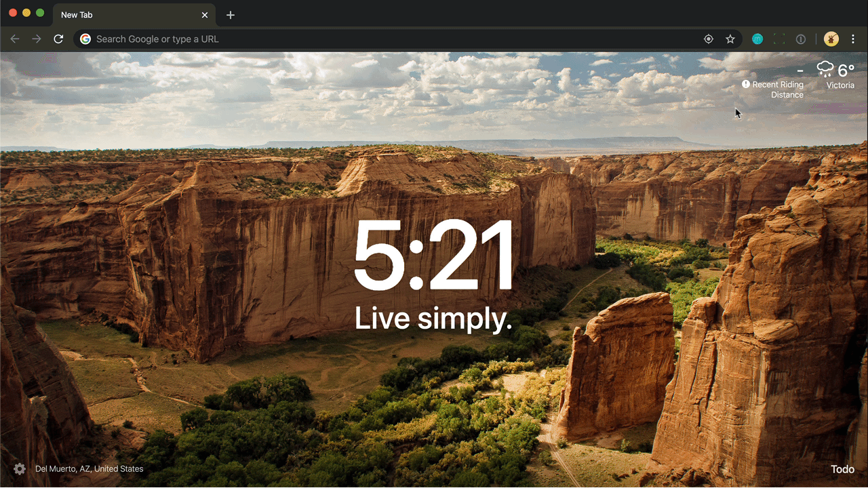Viewport: 868px width, 488px height.
Task: Focus the Search Google or type a URL bar
Action: (x=408, y=39)
